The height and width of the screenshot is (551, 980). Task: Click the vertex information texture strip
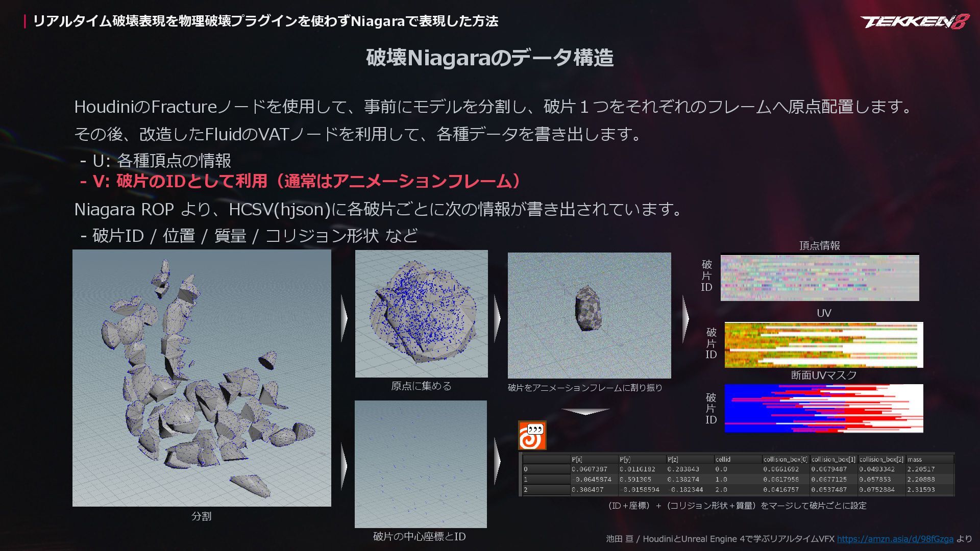coord(819,278)
